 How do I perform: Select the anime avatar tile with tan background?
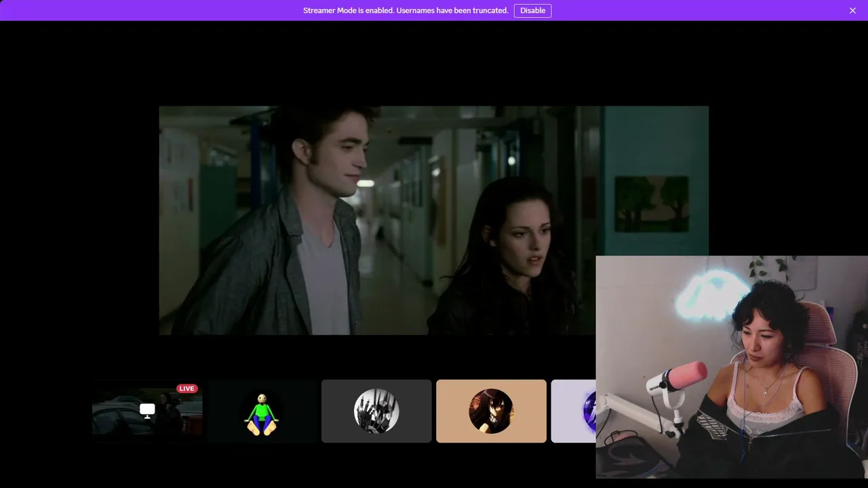pyautogui.click(x=491, y=411)
